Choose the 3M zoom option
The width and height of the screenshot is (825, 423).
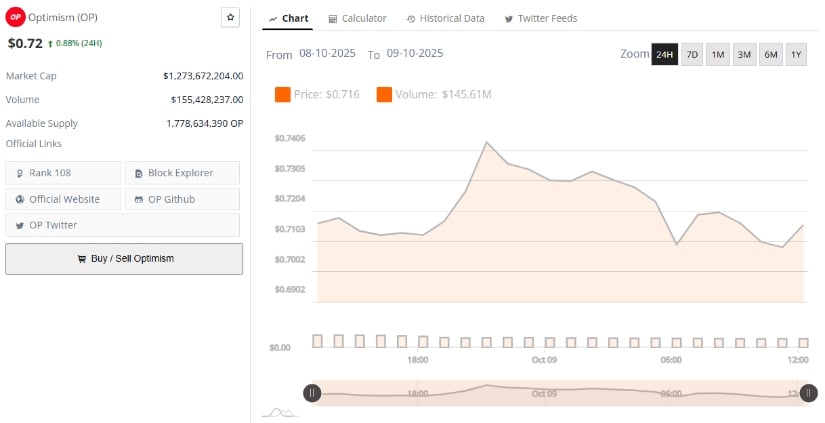[x=744, y=54]
